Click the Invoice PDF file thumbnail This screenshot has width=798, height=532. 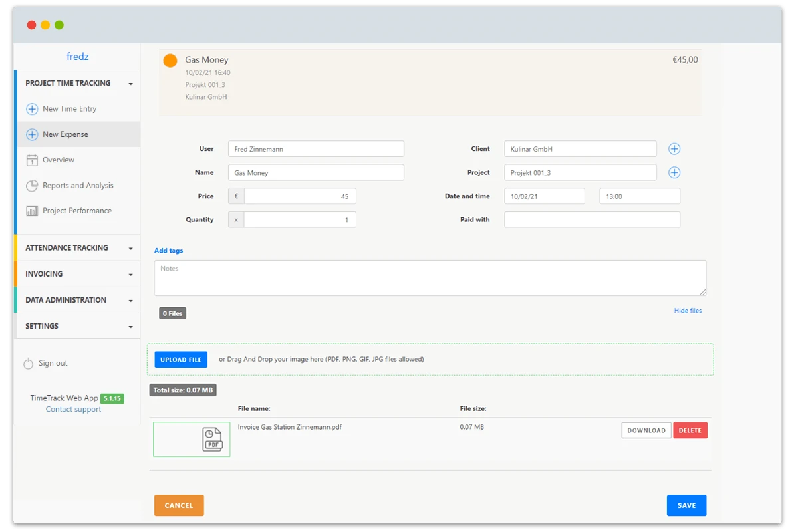[x=191, y=439]
